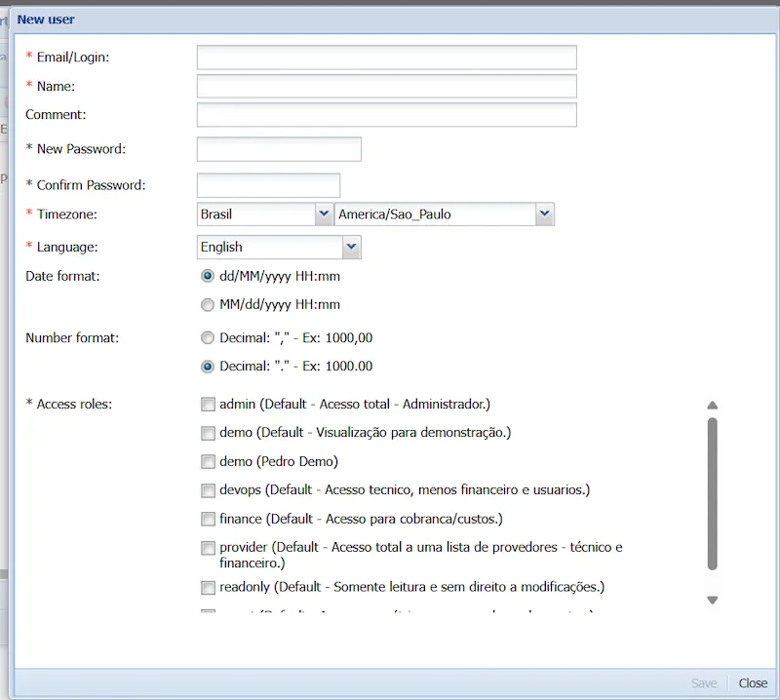Open the America/Sao_Paulo timezone dropdown arrow

[x=545, y=214]
